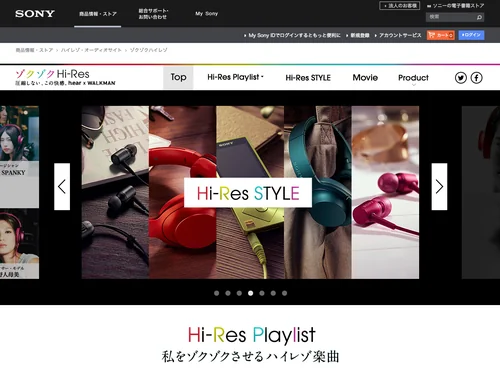Open the Hi-Res STYLE tab
500x375 pixels.
pos(308,78)
